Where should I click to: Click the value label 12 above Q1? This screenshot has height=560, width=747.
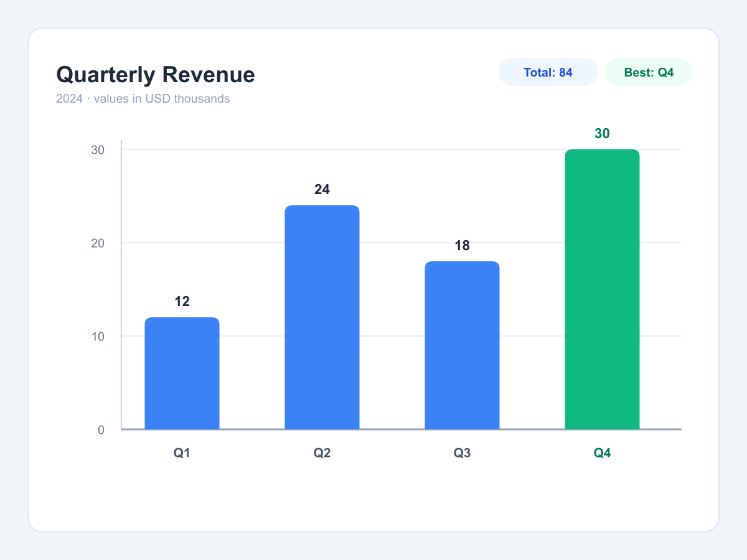[x=182, y=302]
